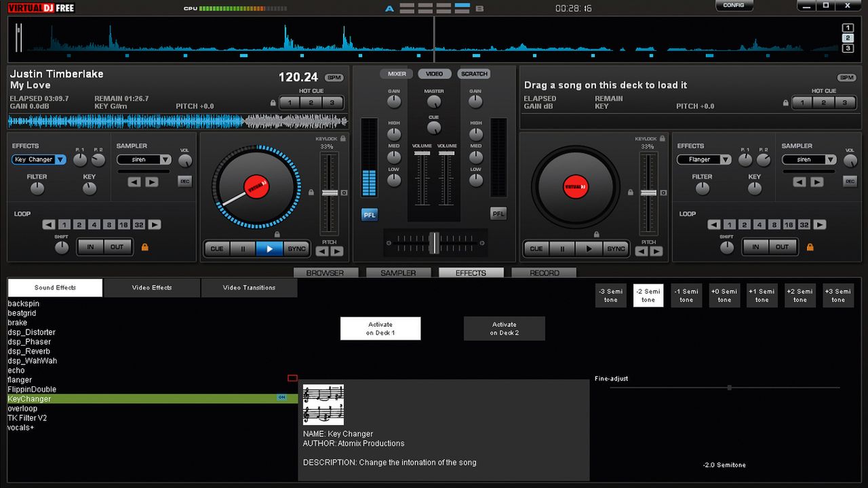Click CUE button on deck 1
This screenshot has width=868, height=488.
(217, 249)
